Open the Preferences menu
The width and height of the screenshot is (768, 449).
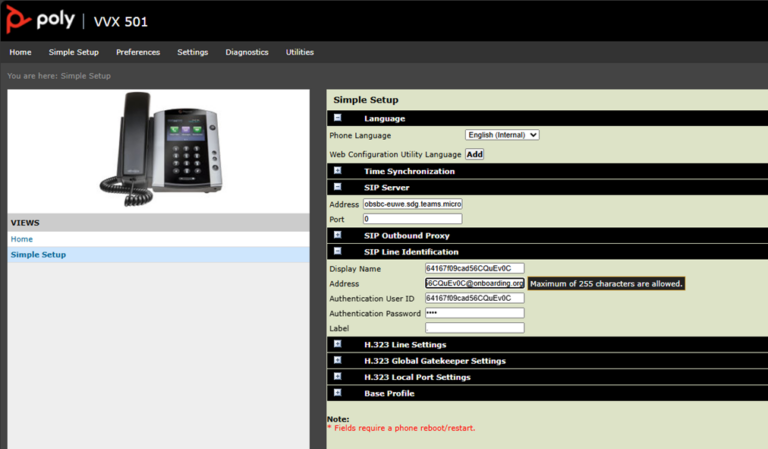tap(138, 52)
